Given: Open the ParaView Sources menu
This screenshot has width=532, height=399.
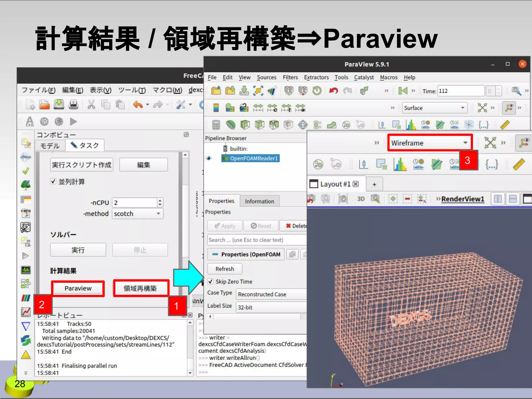Looking at the screenshot, I should (267, 77).
